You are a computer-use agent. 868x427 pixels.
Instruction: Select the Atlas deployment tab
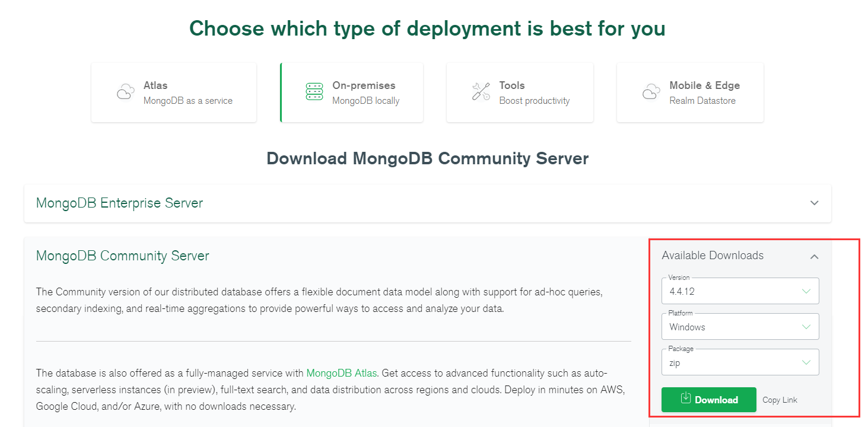pyautogui.click(x=174, y=93)
